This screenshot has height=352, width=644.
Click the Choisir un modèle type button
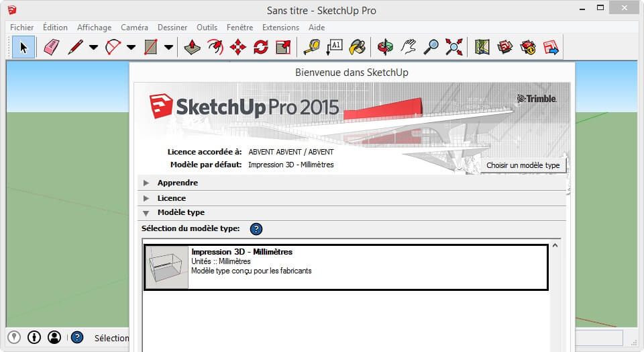[x=523, y=165]
